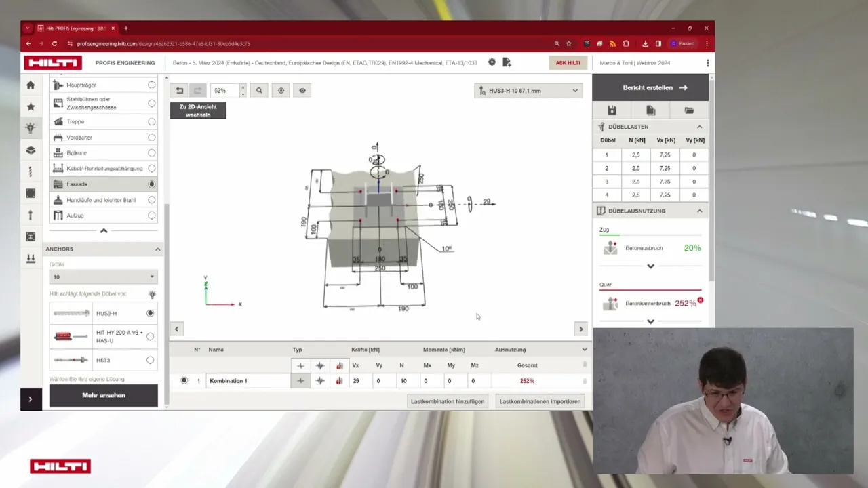Select the Kombination 1 load combination radio
This screenshot has height=488, width=868.
coord(184,380)
